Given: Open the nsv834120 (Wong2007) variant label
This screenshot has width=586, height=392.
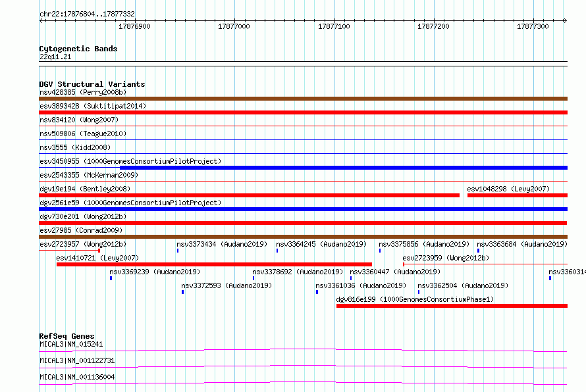Looking at the screenshot, I should [79, 120].
